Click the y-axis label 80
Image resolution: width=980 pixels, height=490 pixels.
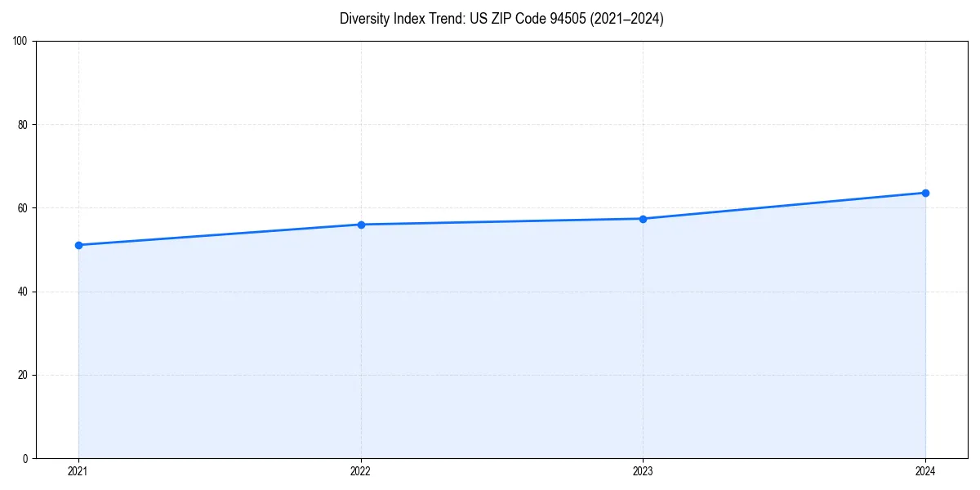pyautogui.click(x=23, y=125)
